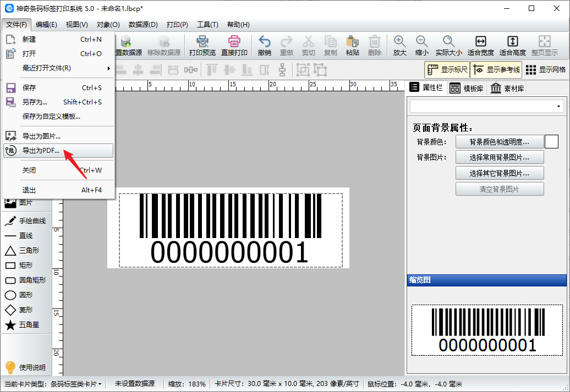570x392 pixels.
Task: Choose New (新建) from the File menu
Action: (x=58, y=39)
